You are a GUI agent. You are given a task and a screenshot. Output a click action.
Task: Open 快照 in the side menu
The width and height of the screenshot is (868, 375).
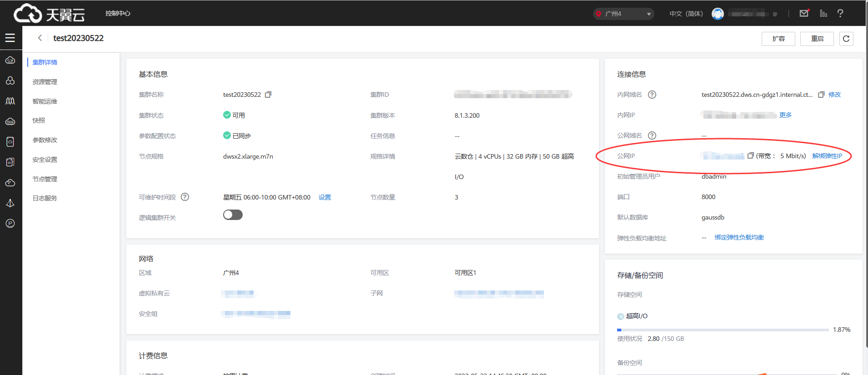[39, 120]
